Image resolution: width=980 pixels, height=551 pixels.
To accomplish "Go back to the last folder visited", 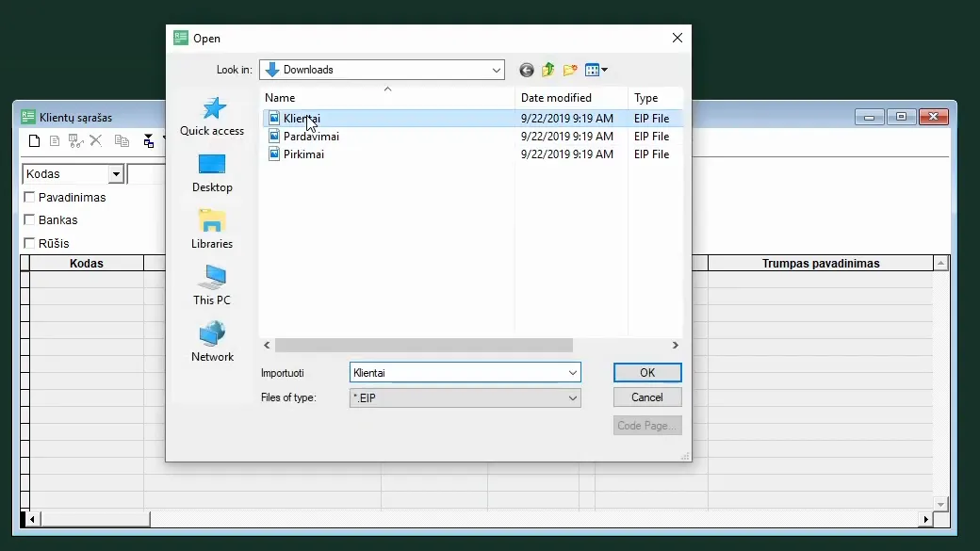I will [526, 70].
